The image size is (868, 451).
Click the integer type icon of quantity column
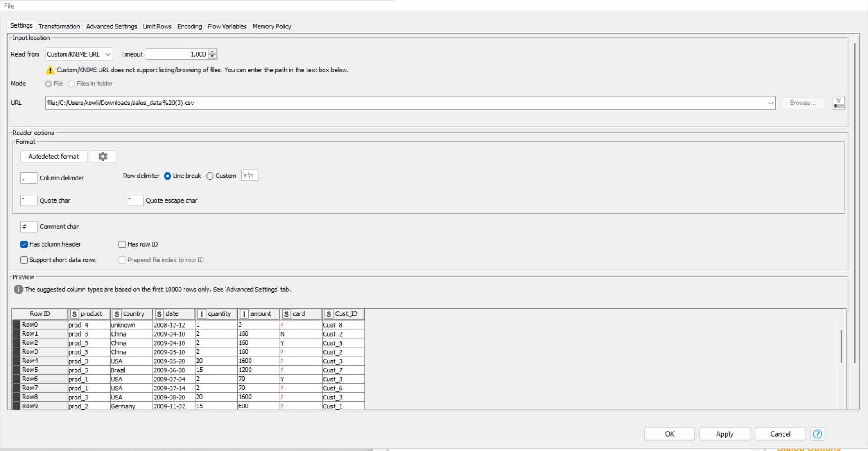click(x=202, y=314)
